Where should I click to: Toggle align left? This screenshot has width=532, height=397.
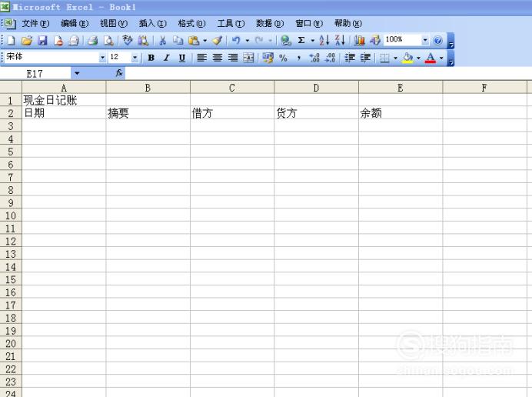(x=201, y=58)
